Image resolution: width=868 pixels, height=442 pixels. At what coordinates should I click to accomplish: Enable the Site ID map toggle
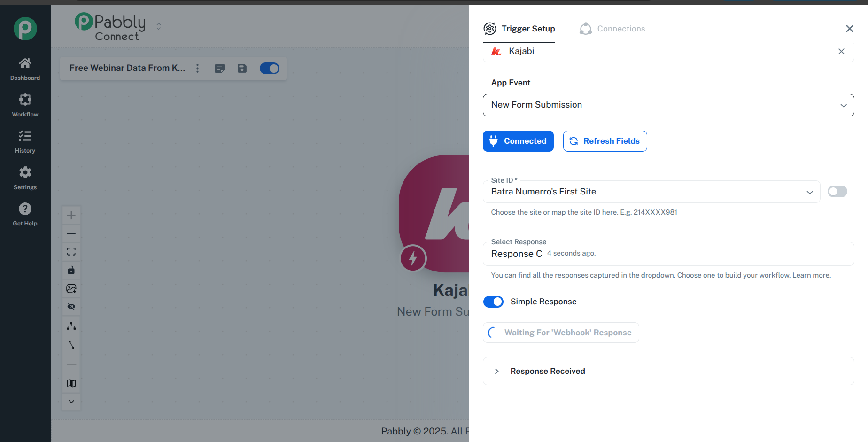click(x=837, y=192)
